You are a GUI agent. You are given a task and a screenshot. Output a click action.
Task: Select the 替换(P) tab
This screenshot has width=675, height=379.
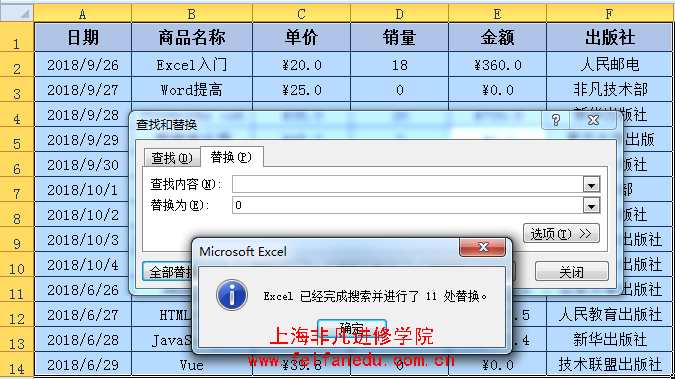pos(231,157)
